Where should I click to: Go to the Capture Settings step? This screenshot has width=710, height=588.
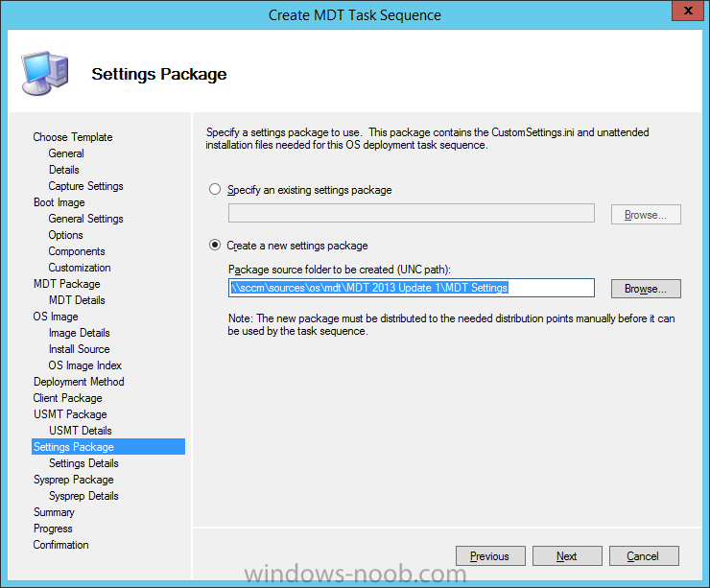point(85,186)
